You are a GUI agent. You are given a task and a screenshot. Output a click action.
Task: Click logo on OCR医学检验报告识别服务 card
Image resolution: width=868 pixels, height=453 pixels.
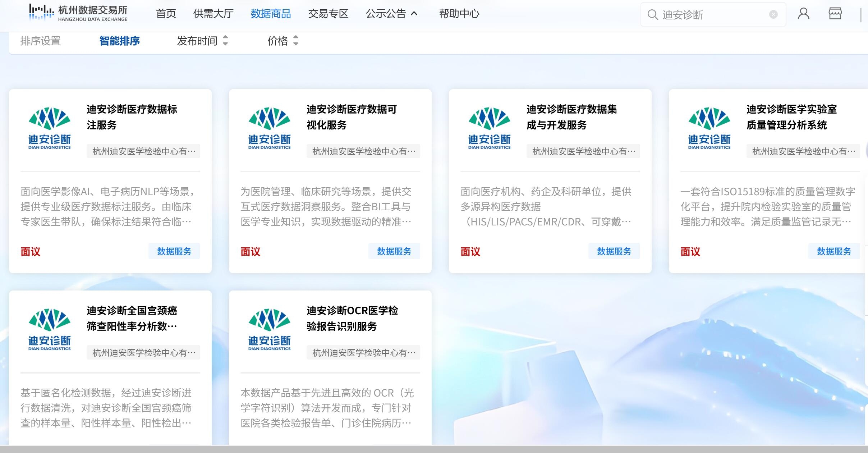click(x=270, y=329)
